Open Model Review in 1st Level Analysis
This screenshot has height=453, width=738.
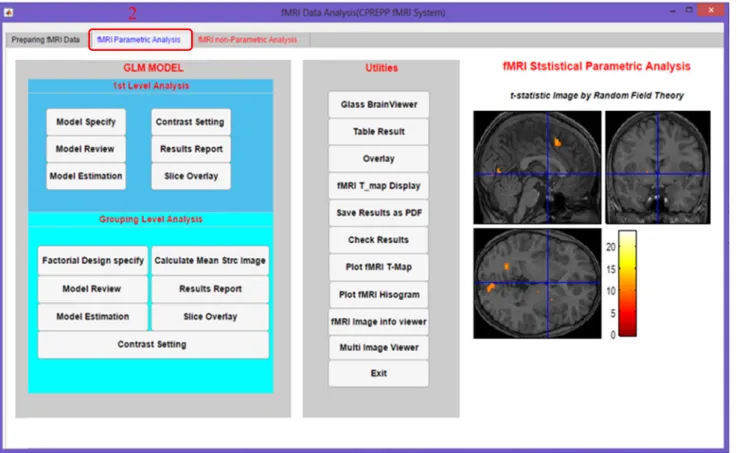click(x=86, y=149)
